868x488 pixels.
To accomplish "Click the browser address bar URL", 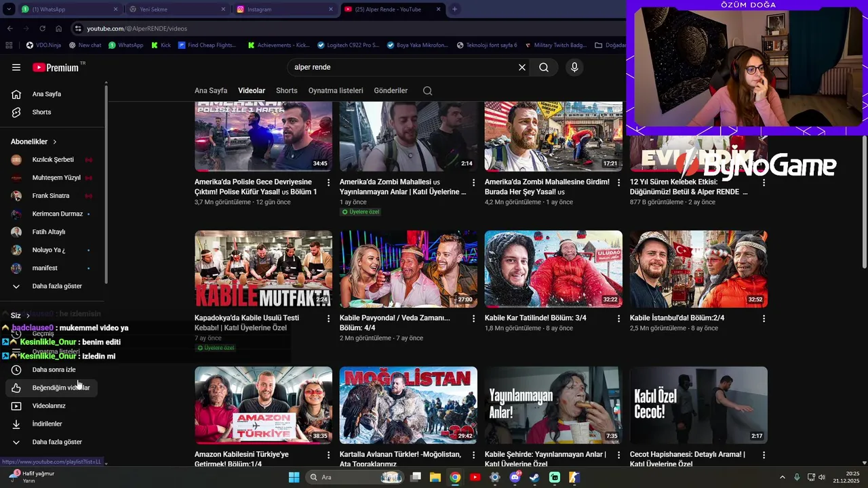I will coord(137,28).
